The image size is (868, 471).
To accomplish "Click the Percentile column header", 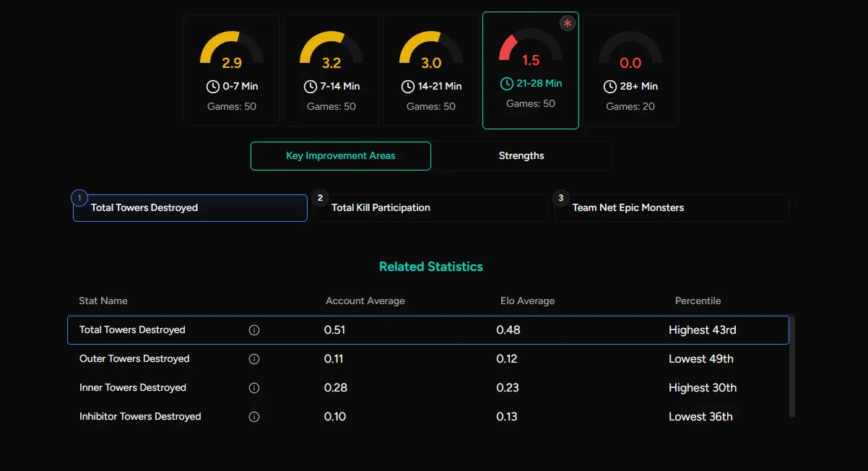I will pyautogui.click(x=698, y=301).
